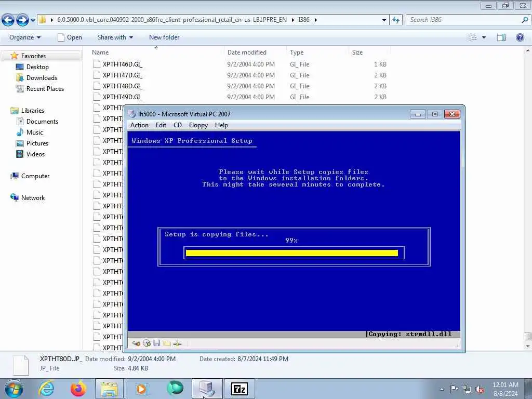Open recent pages dropdown beside Forward arrow
The width and height of the screenshot is (532, 399).
pos(33,20)
